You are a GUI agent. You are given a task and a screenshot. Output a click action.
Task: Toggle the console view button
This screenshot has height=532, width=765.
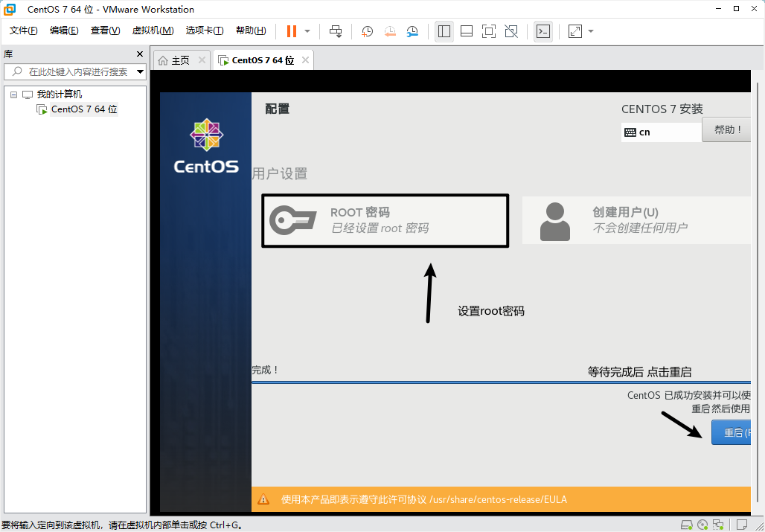point(543,31)
